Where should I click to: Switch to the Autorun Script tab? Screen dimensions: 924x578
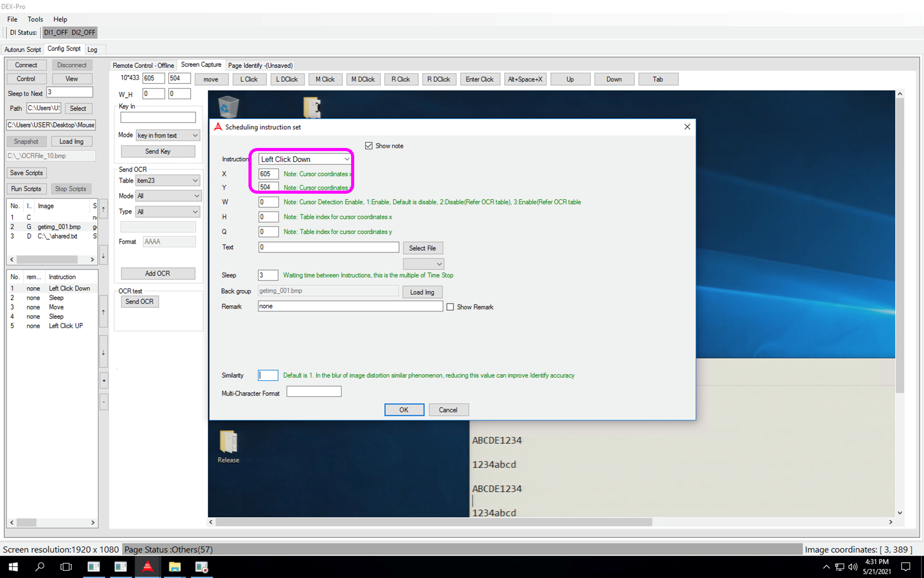(x=23, y=49)
